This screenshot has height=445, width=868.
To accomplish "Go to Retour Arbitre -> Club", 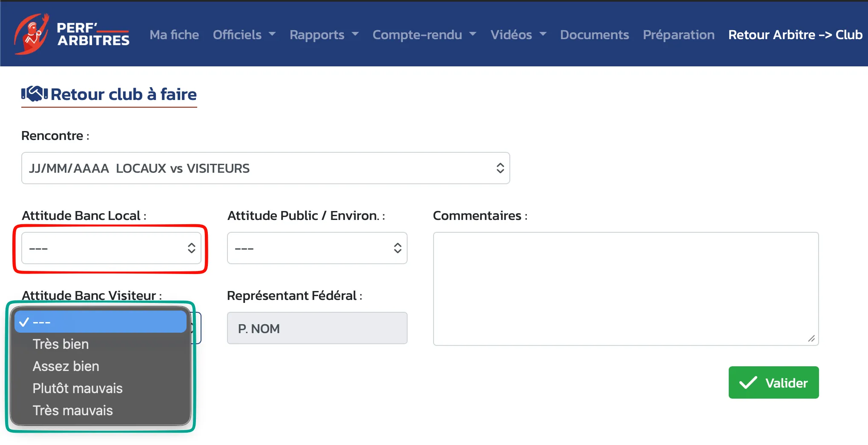I will 795,34.
